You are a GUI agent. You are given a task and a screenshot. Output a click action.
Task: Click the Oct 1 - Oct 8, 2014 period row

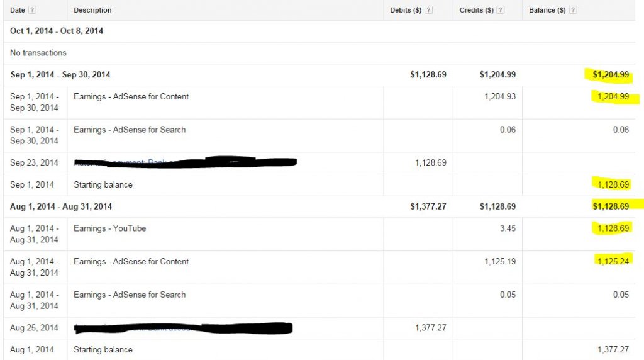click(x=319, y=31)
